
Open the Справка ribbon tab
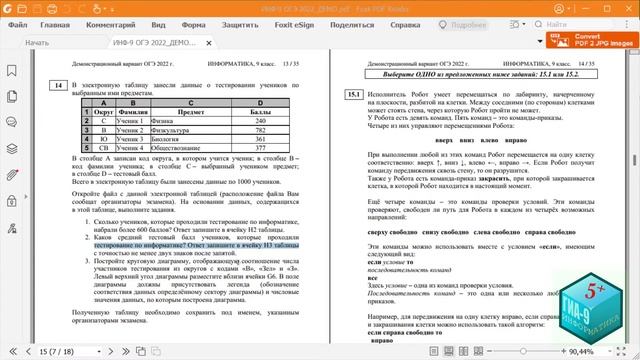pyautogui.click(x=405, y=25)
